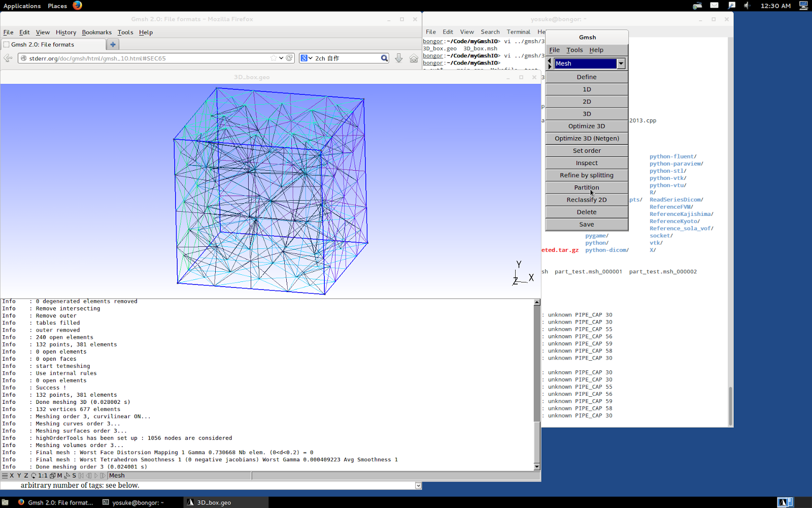Click the Refine by splitting button
Screen dimensions: 812x508
pos(587,175)
